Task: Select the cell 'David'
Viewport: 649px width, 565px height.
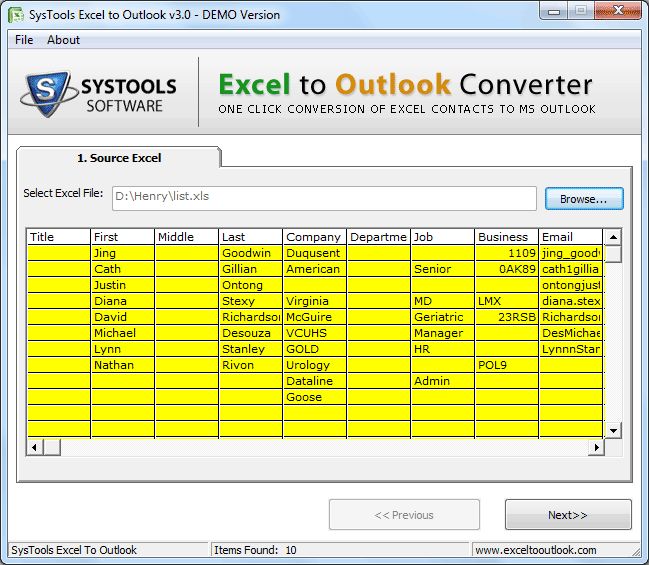Action: point(123,317)
